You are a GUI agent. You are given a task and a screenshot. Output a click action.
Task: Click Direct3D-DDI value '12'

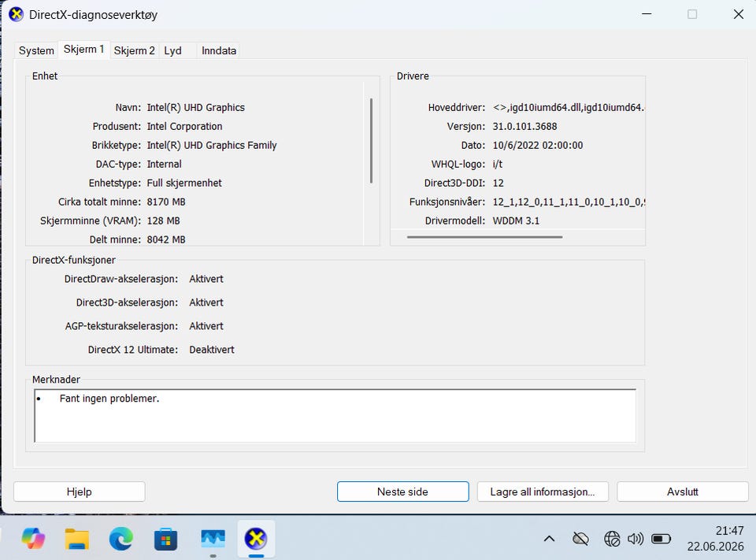coord(498,183)
